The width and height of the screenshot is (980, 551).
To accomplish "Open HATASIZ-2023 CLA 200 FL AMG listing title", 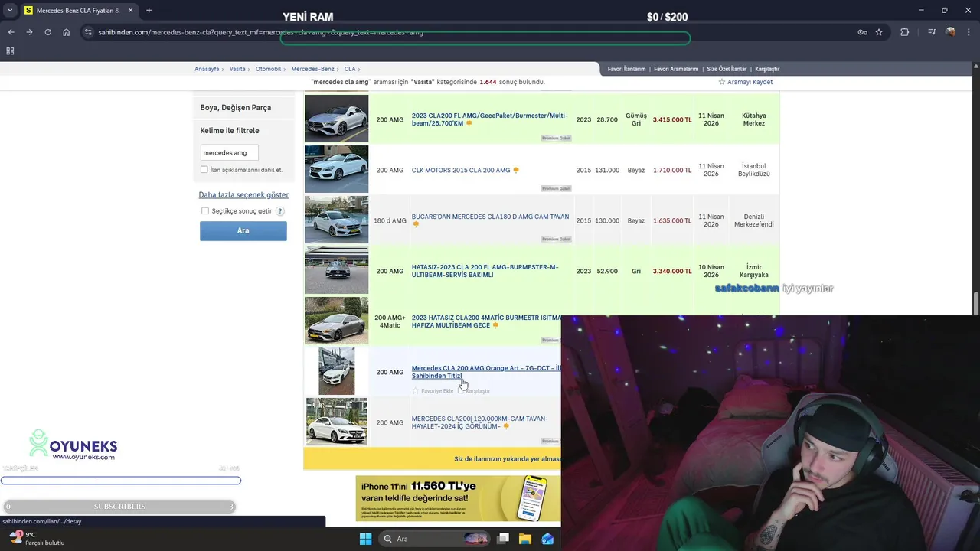I will 485,271.
